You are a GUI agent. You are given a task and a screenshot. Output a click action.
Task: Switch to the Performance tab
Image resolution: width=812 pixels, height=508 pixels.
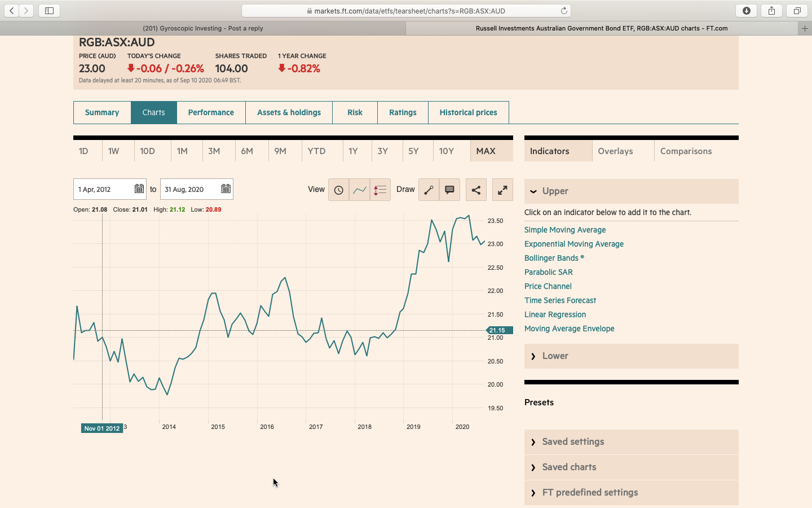pos(211,112)
